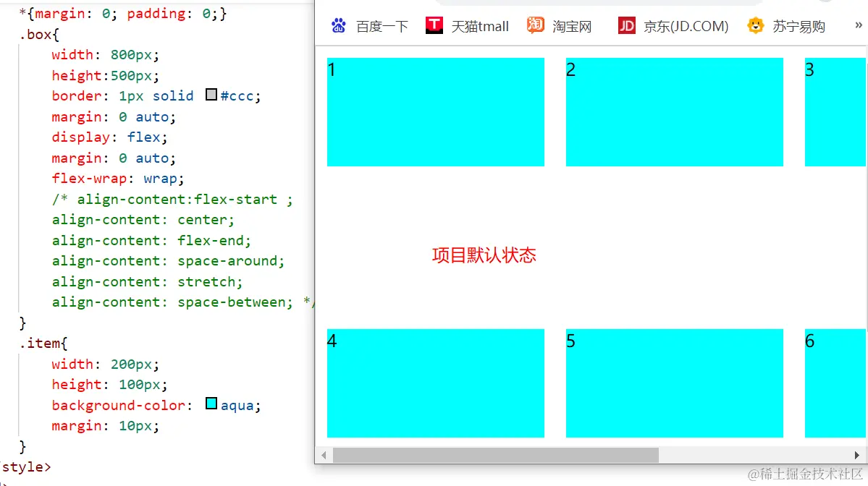The image size is (868, 486).
Task: Click the closing 'style>' tag line
Action: [25, 467]
